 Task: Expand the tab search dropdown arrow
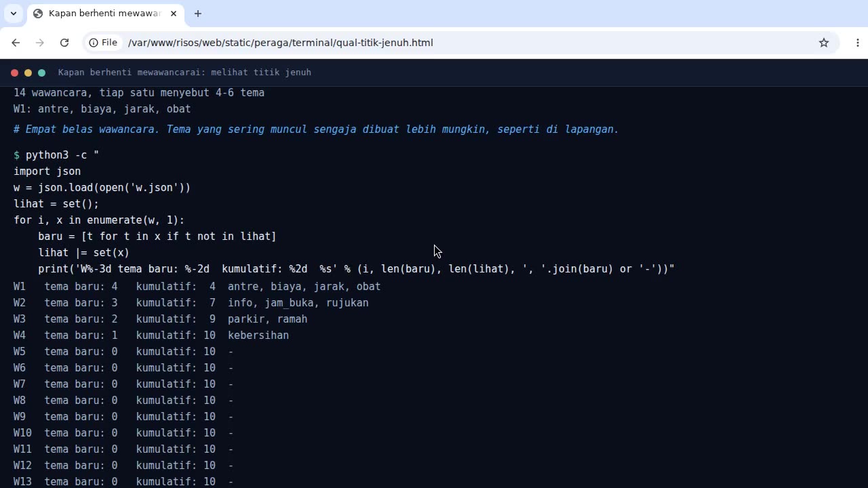pyautogui.click(x=13, y=14)
